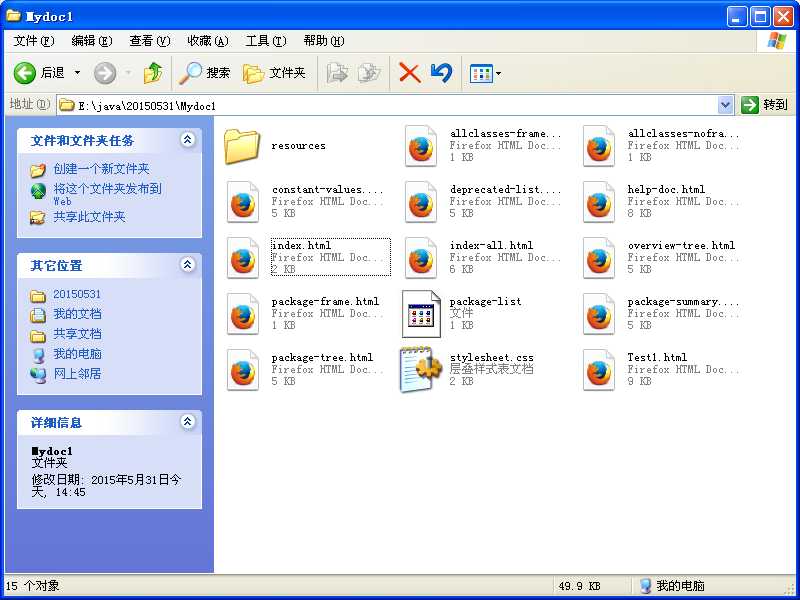Image resolution: width=800 pixels, height=600 pixels.
Task: Select the resources folder icon
Action: tap(242, 146)
